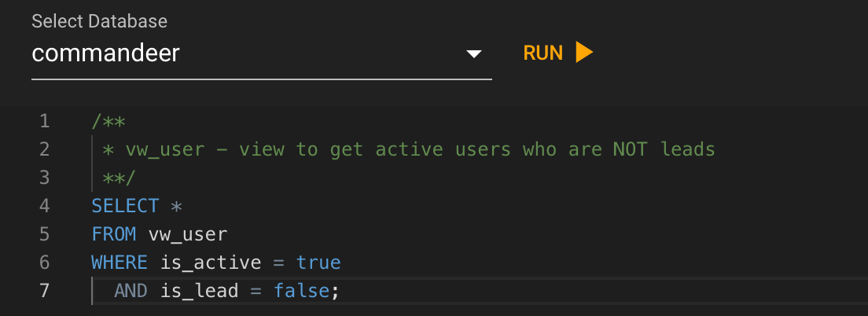Click the RUN button text
The width and height of the screenshot is (868, 316).
543,53
